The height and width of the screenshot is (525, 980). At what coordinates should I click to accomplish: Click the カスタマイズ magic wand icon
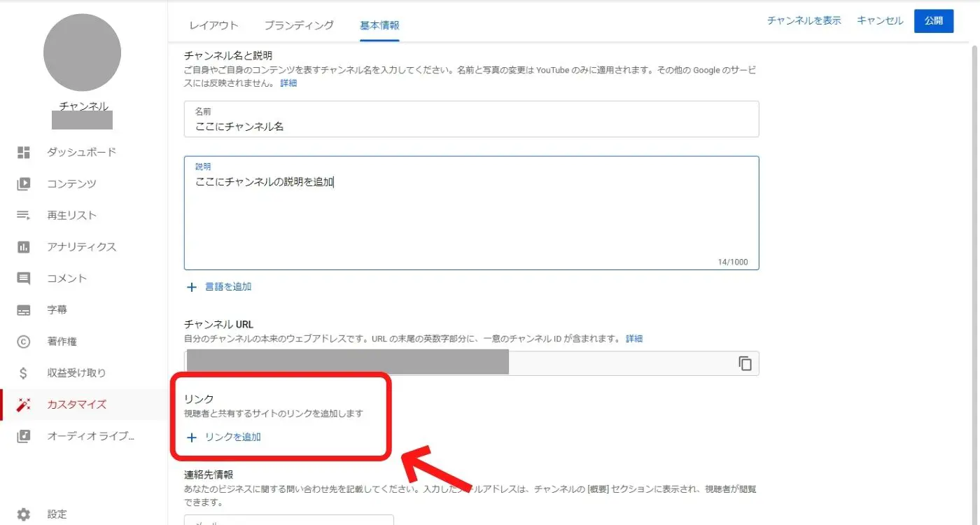click(x=24, y=405)
